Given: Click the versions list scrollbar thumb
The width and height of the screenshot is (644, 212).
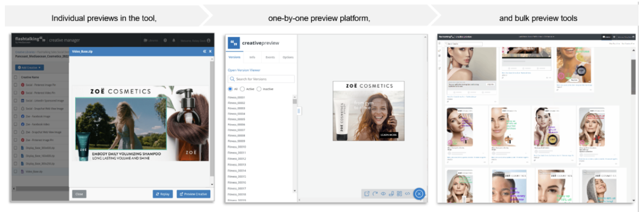Looking at the screenshot, I should click(x=295, y=101).
